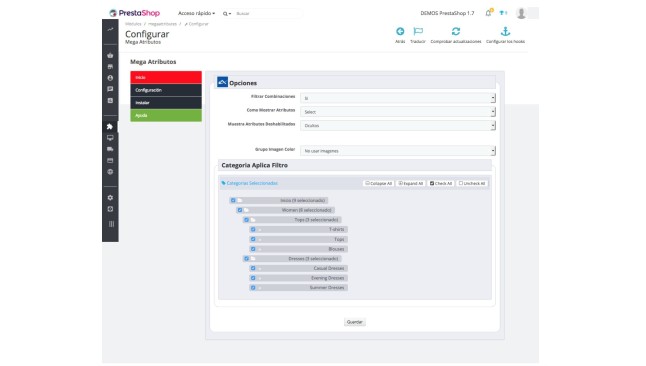Screen dimensions: 646x366
Task: Click the trophy icon in header
Action: click(502, 13)
